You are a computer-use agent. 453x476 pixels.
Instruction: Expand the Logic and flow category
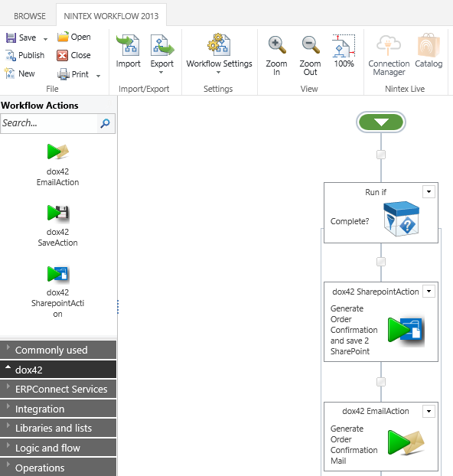click(x=58, y=448)
